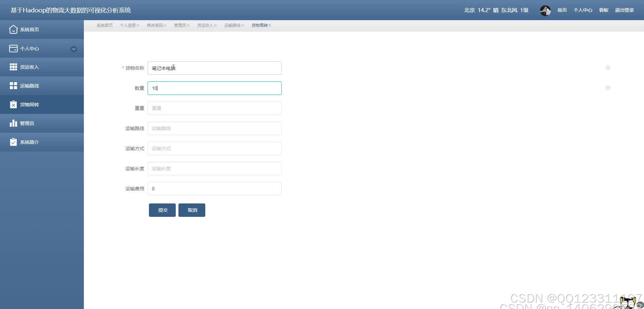Switch to the 运输路线 tab
The width and height of the screenshot is (644, 309).
(232, 25)
